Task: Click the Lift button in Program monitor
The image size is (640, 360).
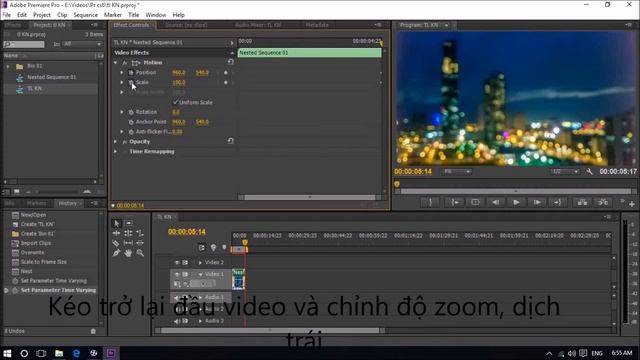Action: (x=582, y=202)
